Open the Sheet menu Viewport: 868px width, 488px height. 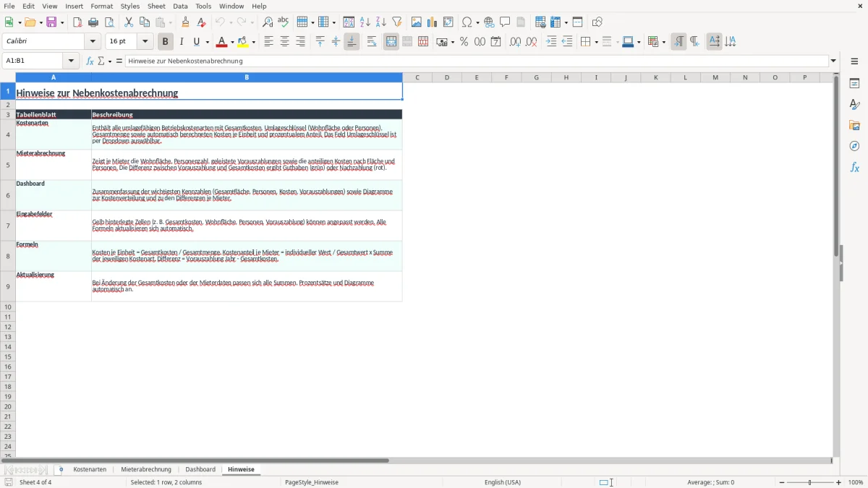point(156,6)
